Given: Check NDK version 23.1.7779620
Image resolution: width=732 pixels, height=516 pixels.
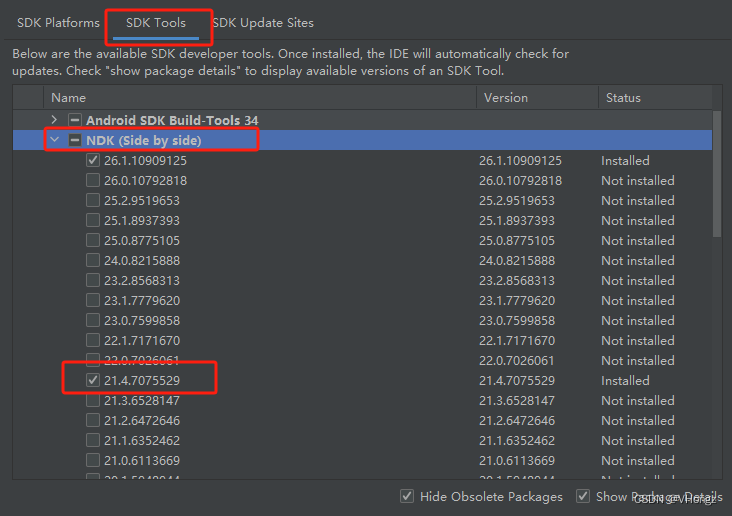Looking at the screenshot, I should [x=93, y=300].
